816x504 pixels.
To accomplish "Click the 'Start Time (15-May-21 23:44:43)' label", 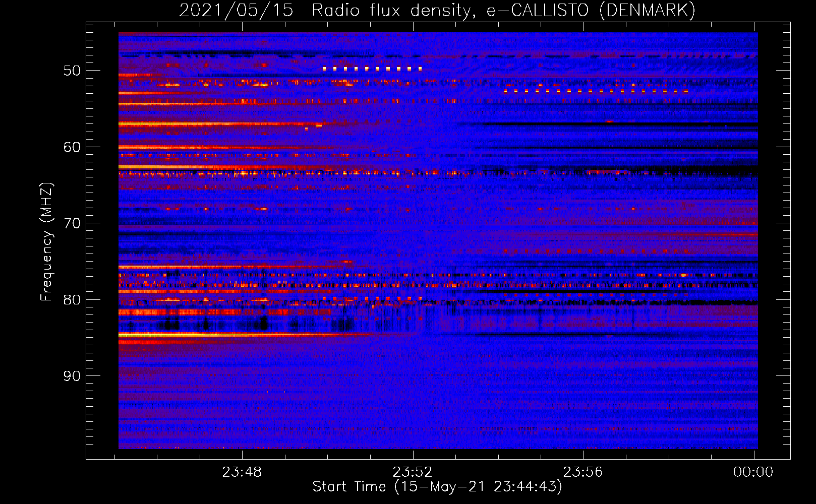I will tap(437, 487).
